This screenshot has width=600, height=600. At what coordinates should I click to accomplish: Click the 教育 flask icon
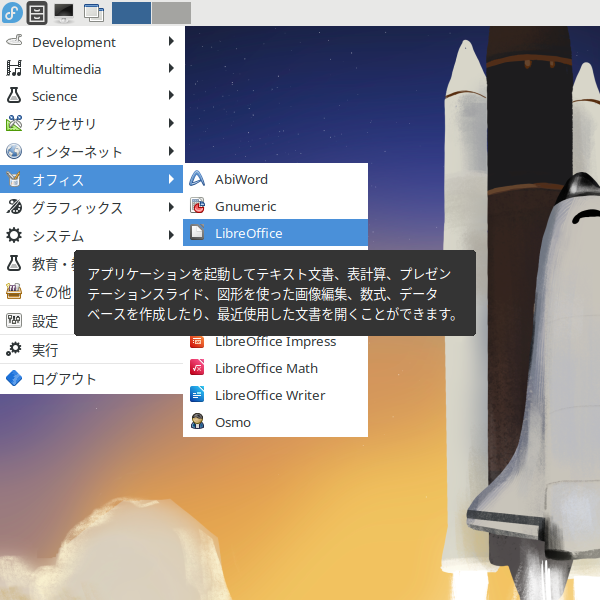pyautogui.click(x=14, y=263)
